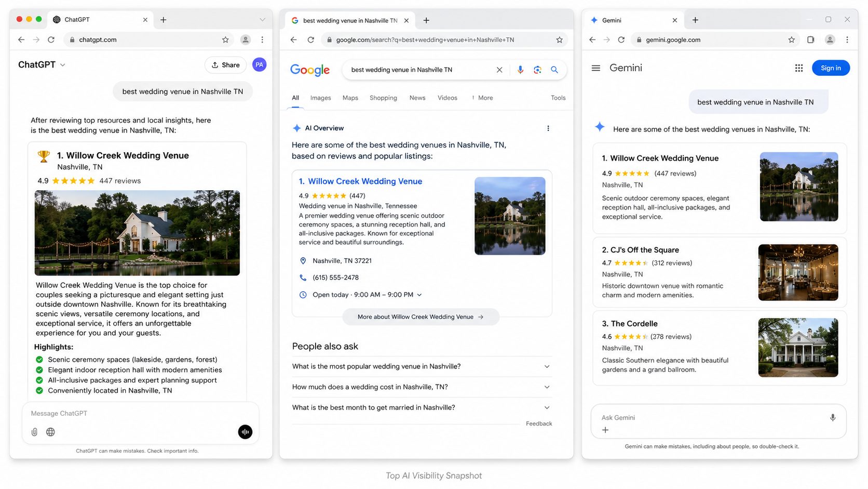Open Willow Creek thumbnail in Google AI Overview
Screen dimensions: 868x489
coord(510,216)
